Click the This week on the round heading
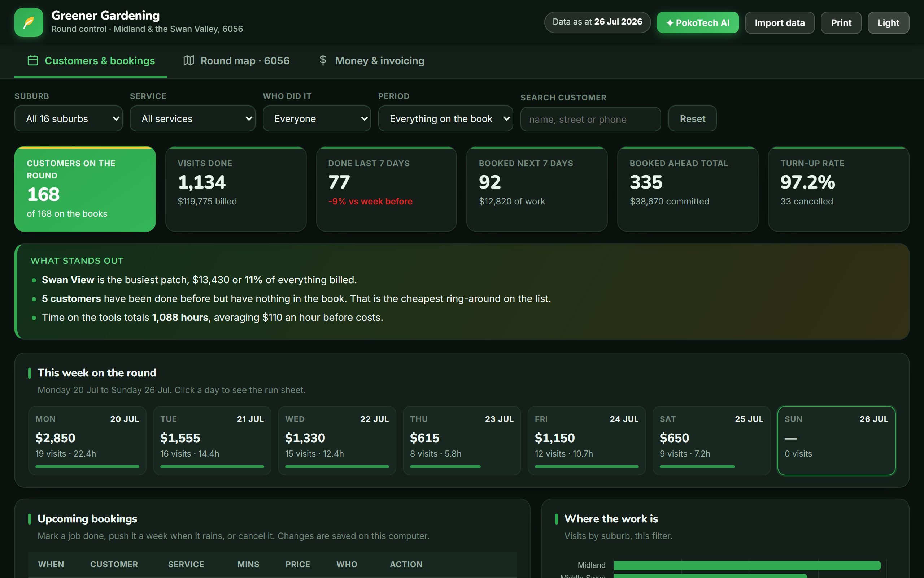Viewport: 924px width, 578px height. [97, 373]
